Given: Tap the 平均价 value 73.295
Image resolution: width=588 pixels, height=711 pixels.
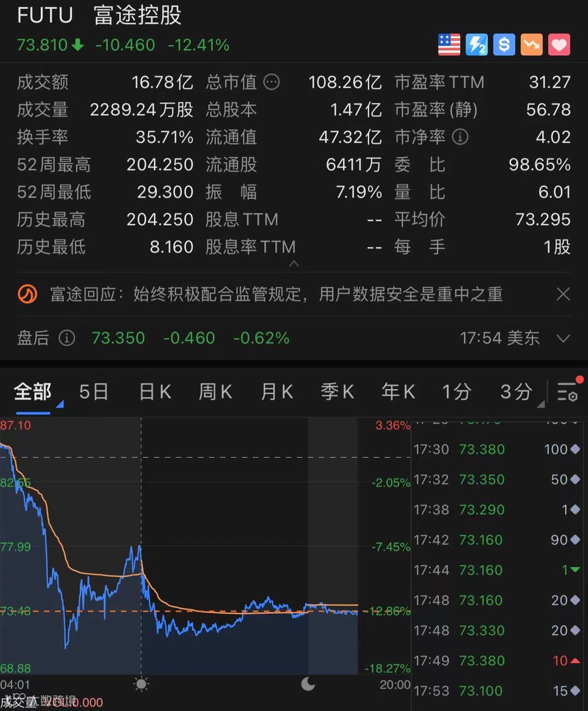Looking at the screenshot, I should coord(543,219).
